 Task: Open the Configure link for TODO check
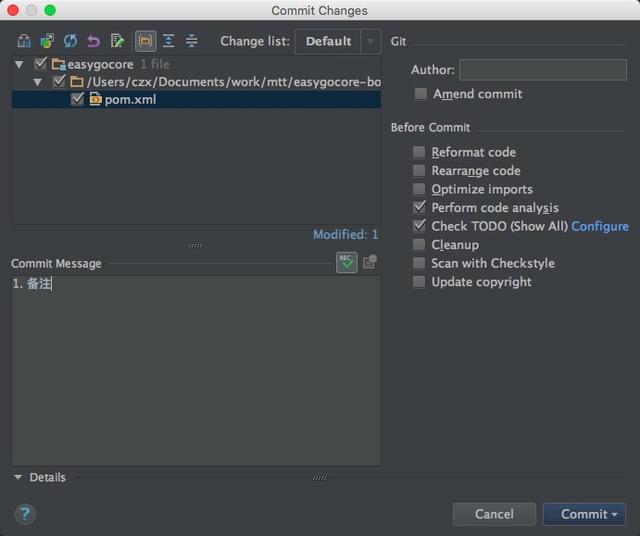coord(600,226)
